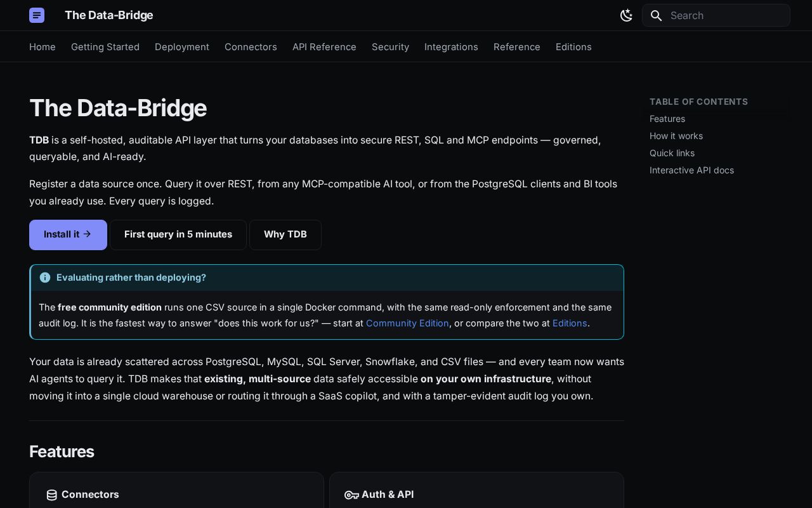Switch to the Reference tab
Image resolution: width=812 pixels, height=508 pixels.
[x=517, y=47]
